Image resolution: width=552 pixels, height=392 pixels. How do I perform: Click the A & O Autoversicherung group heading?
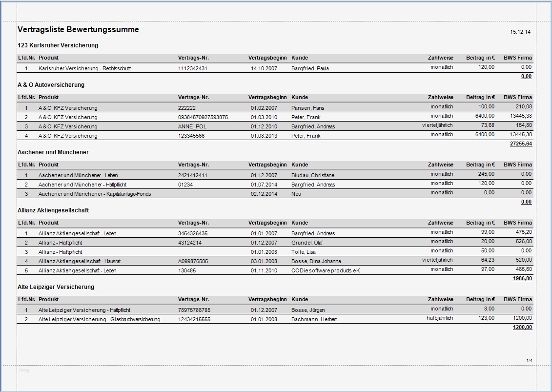(x=51, y=85)
